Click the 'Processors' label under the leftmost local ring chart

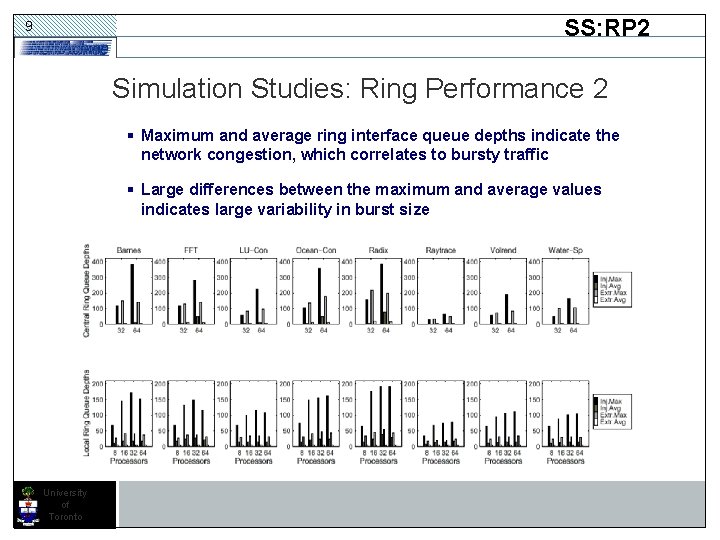click(x=129, y=461)
